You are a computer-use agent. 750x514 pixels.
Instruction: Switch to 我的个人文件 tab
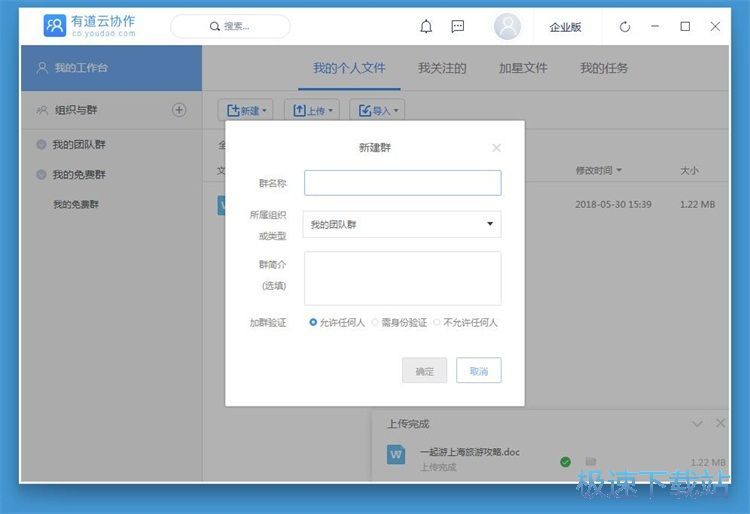[x=349, y=68]
